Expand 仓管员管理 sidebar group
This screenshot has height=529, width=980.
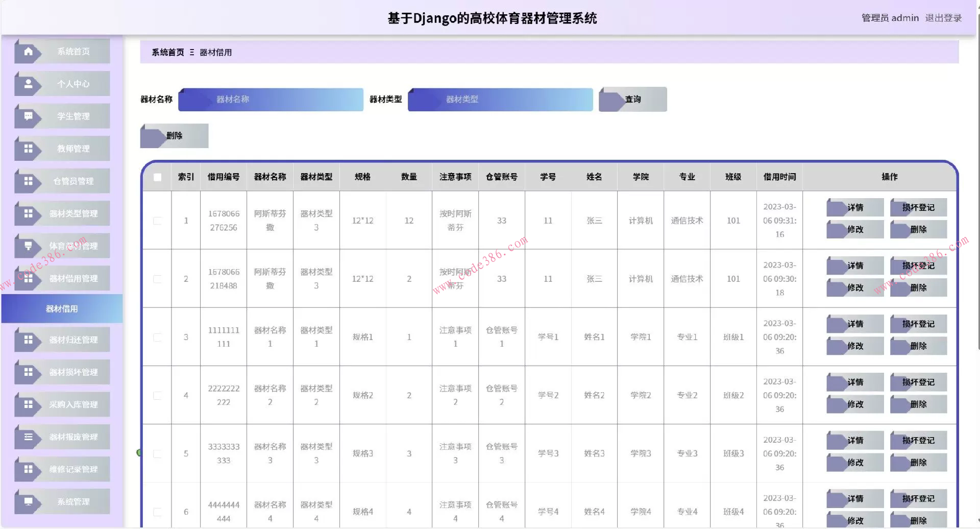pyautogui.click(x=62, y=181)
